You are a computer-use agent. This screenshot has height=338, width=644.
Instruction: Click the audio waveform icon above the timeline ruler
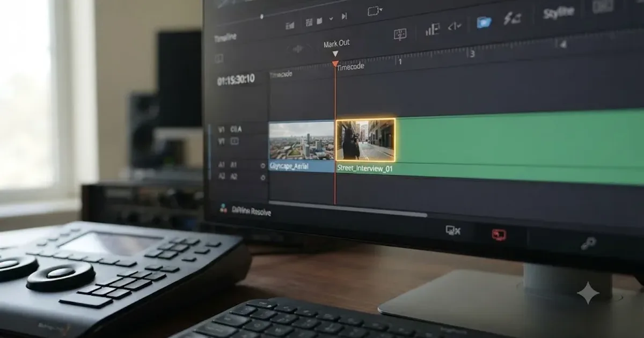click(298, 48)
